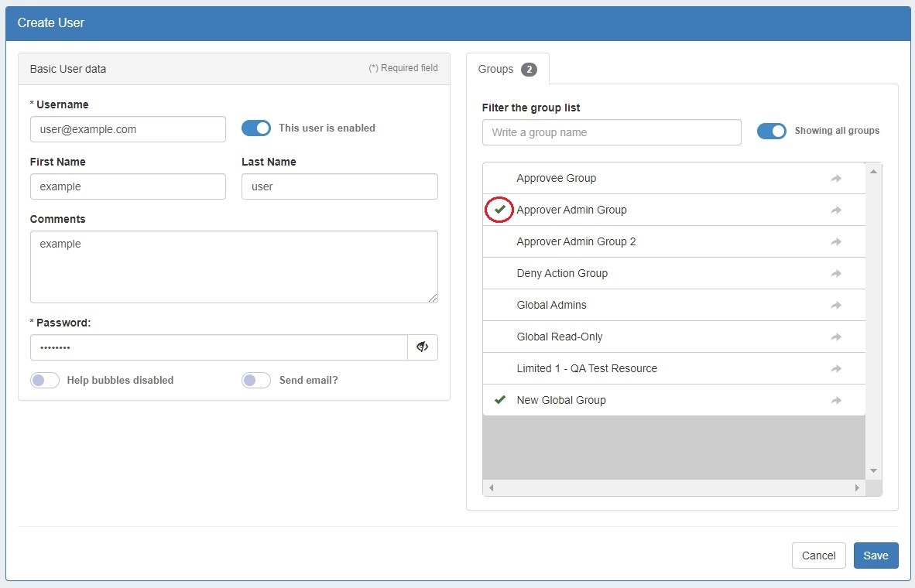Screen dimensions: 915x588
Task: Click the green checkmark beside New Global Group
Action: pyautogui.click(x=500, y=400)
